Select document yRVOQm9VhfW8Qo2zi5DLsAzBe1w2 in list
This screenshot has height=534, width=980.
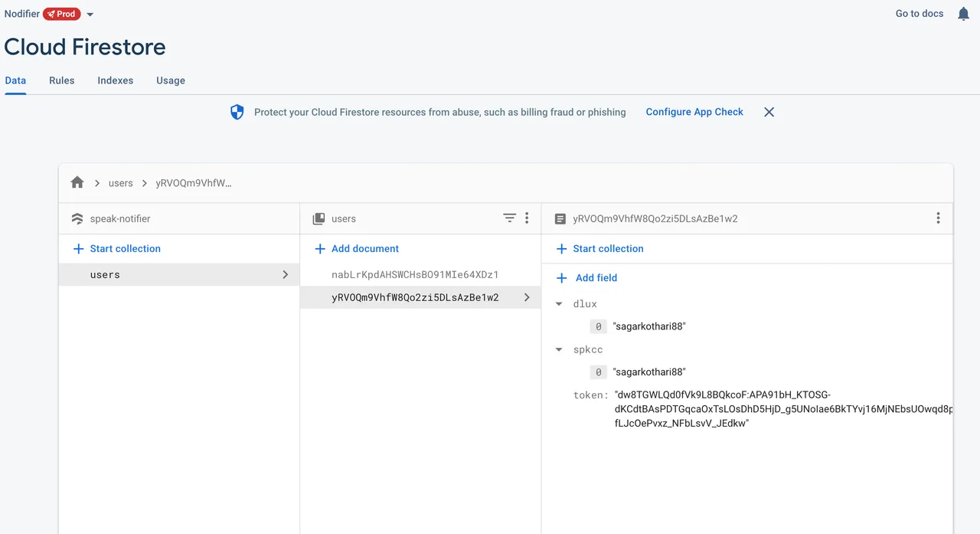coord(420,297)
